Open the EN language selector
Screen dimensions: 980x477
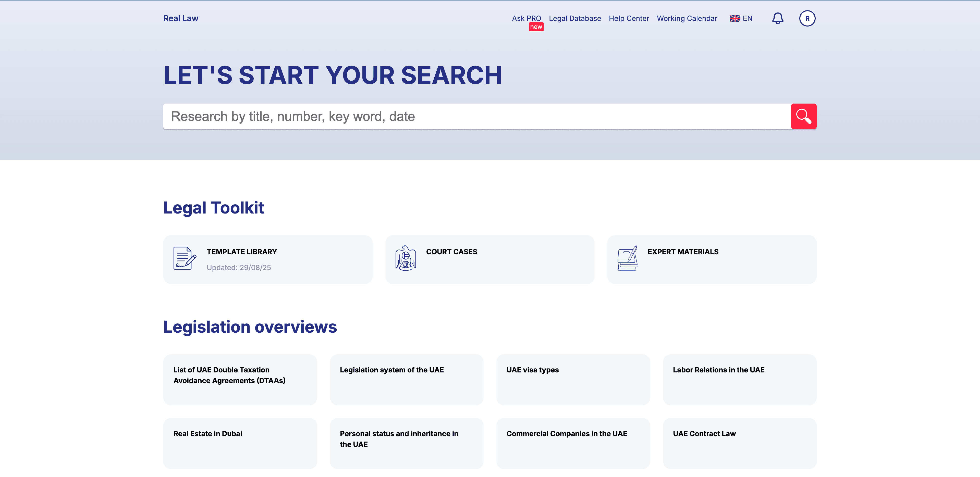click(747, 18)
